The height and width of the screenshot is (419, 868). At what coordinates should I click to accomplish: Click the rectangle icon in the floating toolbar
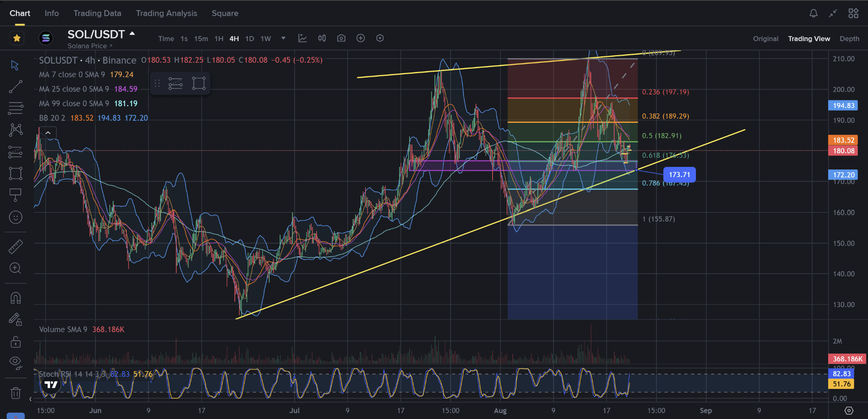tap(199, 83)
